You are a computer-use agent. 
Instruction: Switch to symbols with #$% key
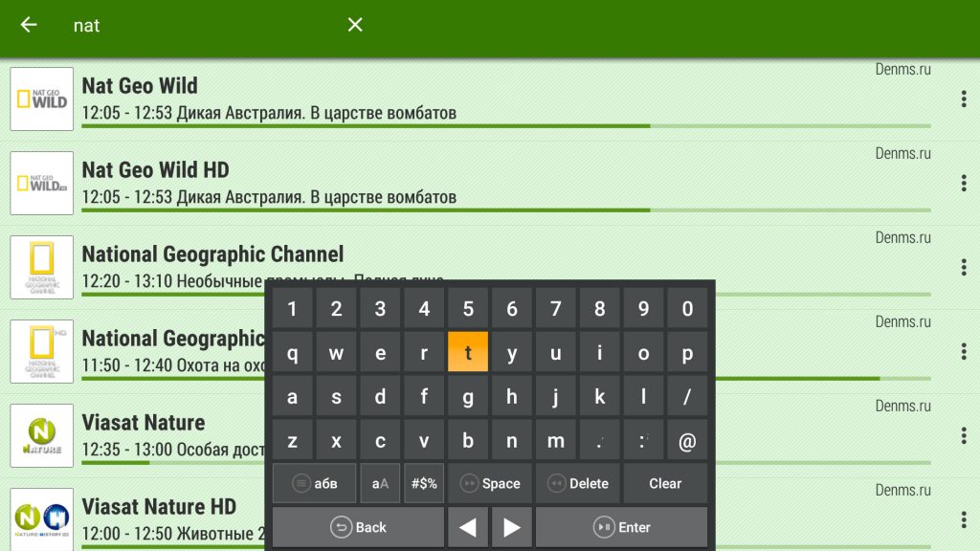424,483
